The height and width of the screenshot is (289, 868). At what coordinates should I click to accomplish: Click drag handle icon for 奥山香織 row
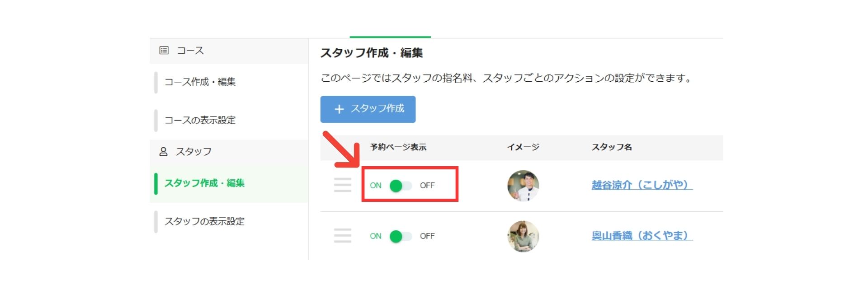point(342,236)
